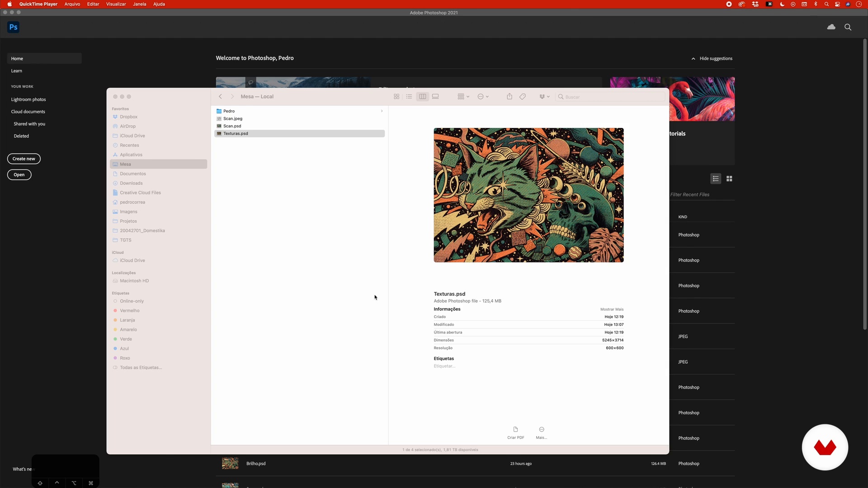The width and height of the screenshot is (868, 488).
Task: Switch Finder to gallery view
Action: pos(436,97)
